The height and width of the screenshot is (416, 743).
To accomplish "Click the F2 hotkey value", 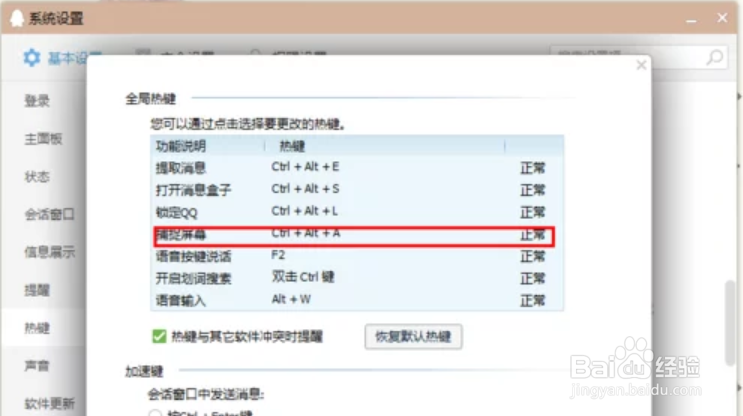I will click(278, 255).
